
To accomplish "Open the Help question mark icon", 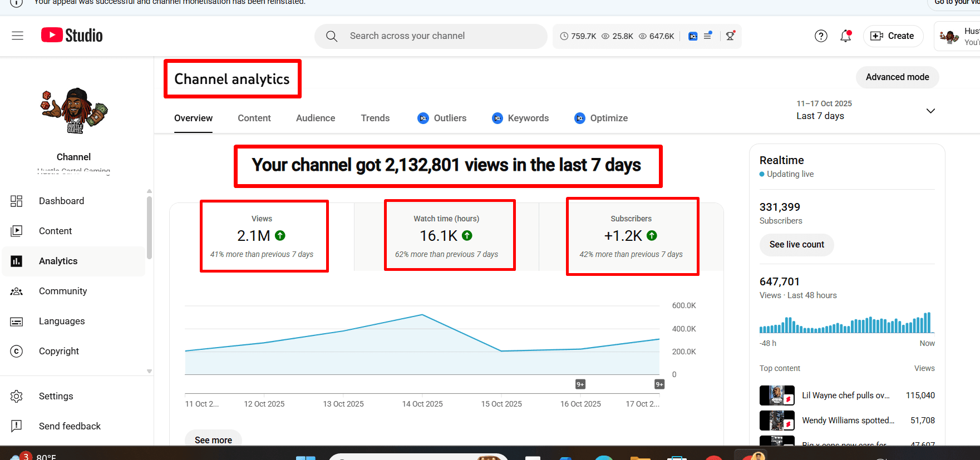I will [821, 36].
